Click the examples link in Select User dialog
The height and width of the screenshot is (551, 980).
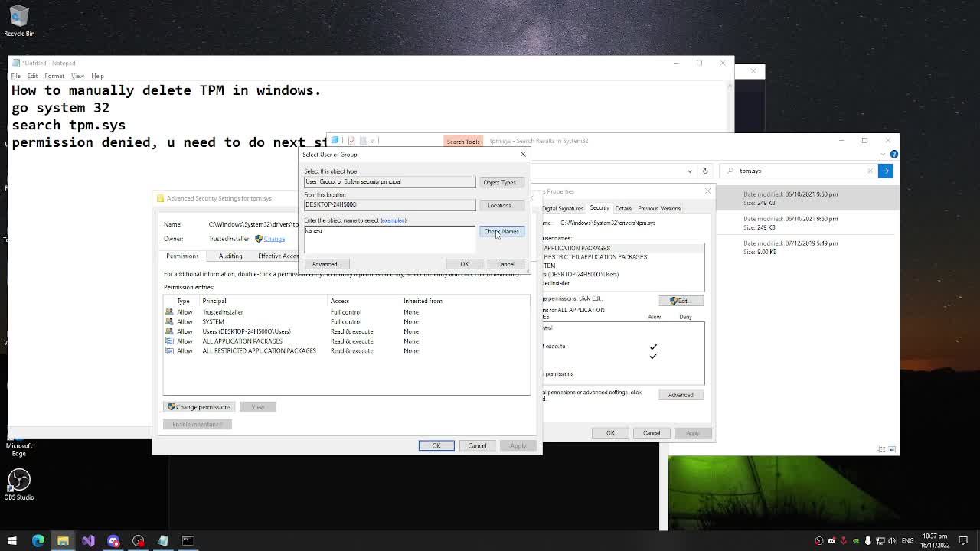tap(394, 220)
